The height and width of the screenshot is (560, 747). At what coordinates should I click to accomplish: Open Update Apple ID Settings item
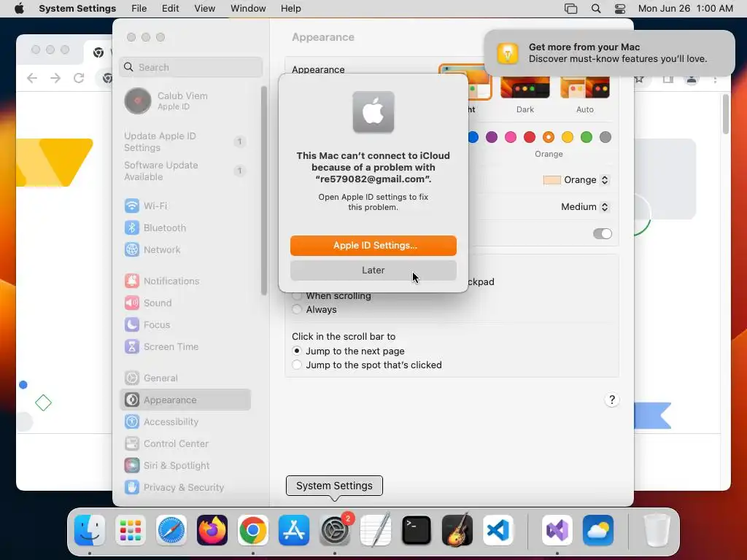(185, 142)
